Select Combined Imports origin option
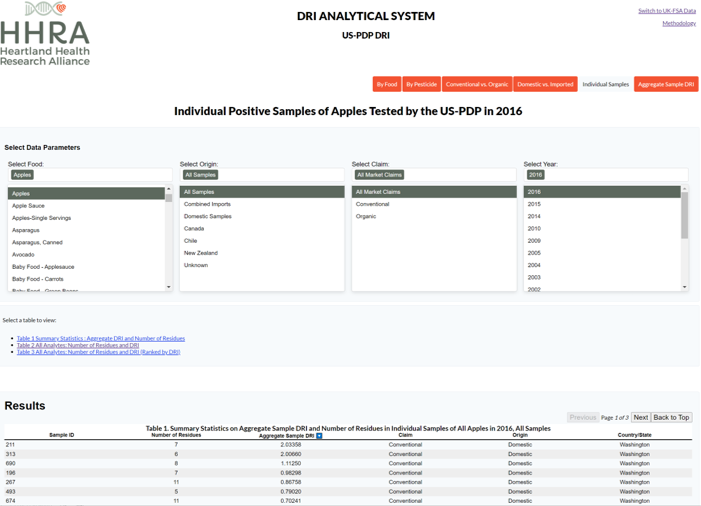The height and width of the screenshot is (506, 701). pos(262,204)
